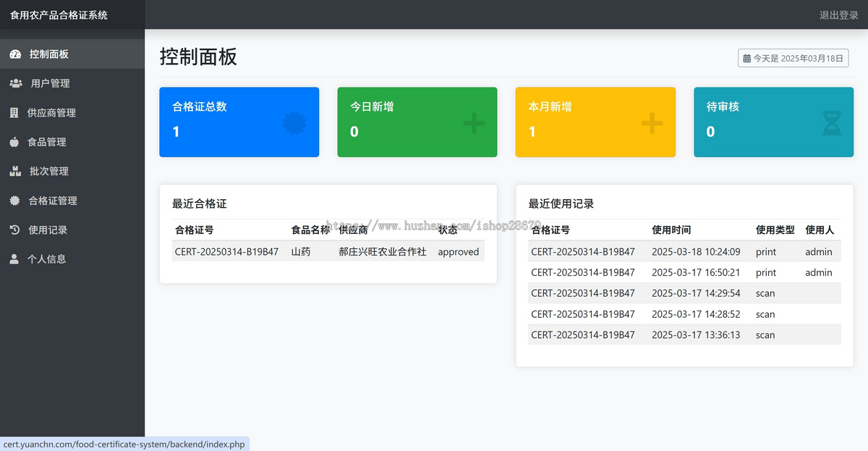The height and width of the screenshot is (451, 868).
Task: Click admin in the 10:24:09 record row
Action: [x=819, y=252]
